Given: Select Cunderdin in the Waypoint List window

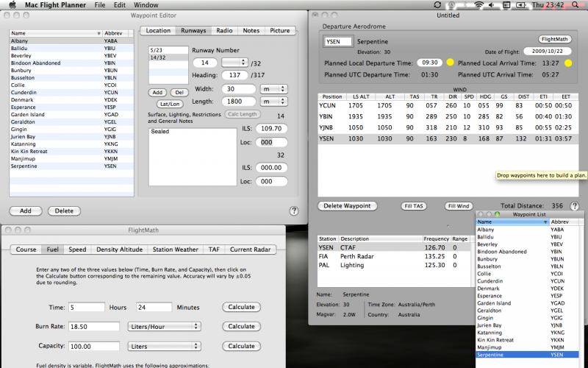Looking at the screenshot, I should tap(527, 281).
